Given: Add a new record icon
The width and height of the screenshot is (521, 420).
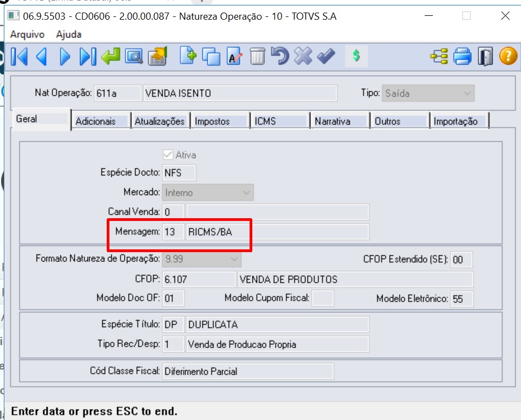Looking at the screenshot, I should click(x=188, y=56).
